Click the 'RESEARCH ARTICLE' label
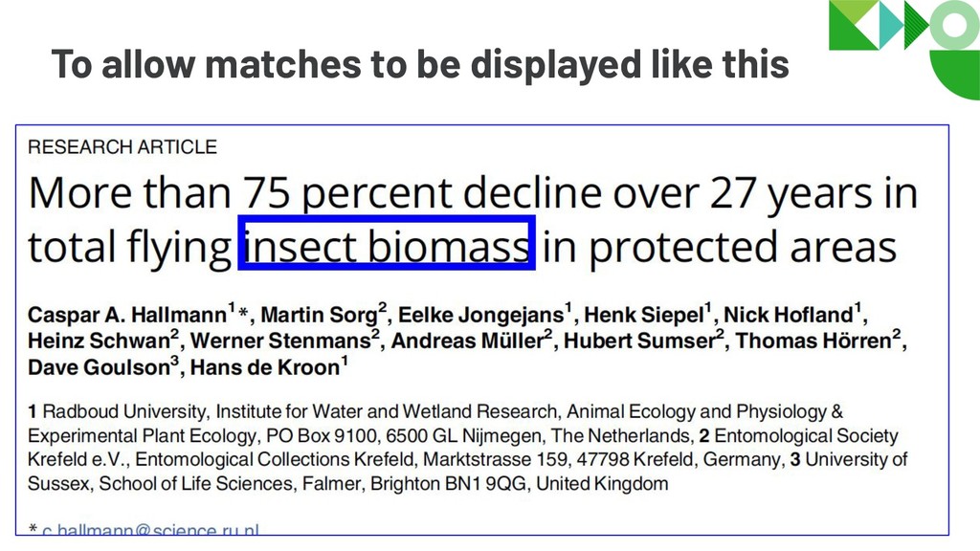 (122, 146)
